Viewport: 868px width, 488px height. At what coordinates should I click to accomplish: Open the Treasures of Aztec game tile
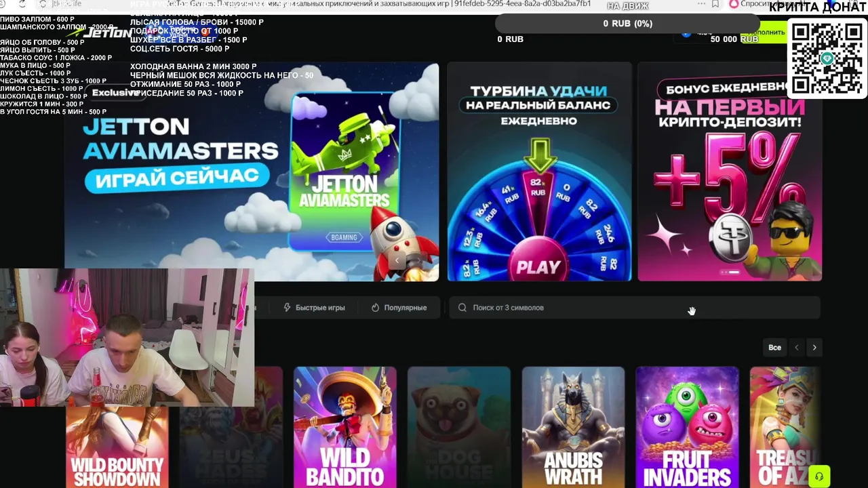(x=785, y=427)
